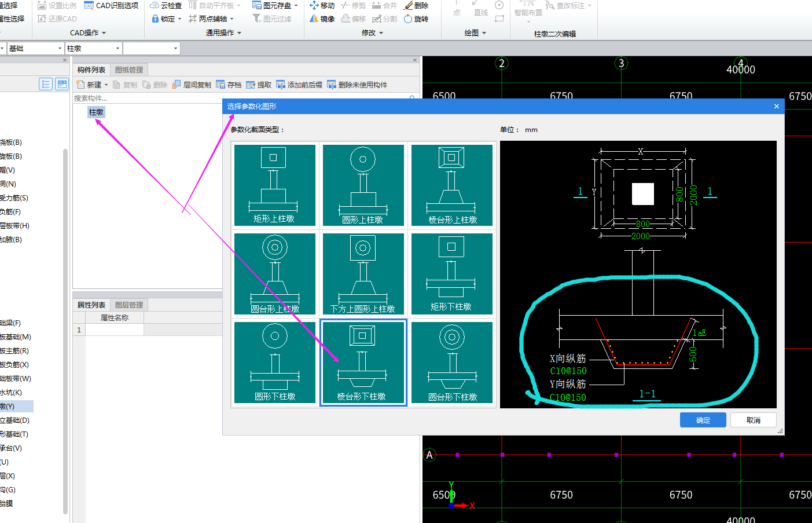Click 层间复制 copy between floors

(x=192, y=85)
